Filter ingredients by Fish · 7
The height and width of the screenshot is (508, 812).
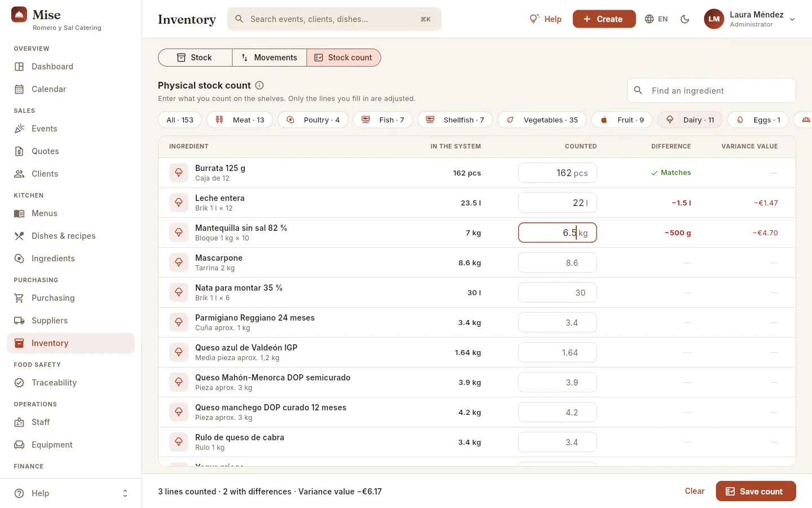[x=383, y=120]
